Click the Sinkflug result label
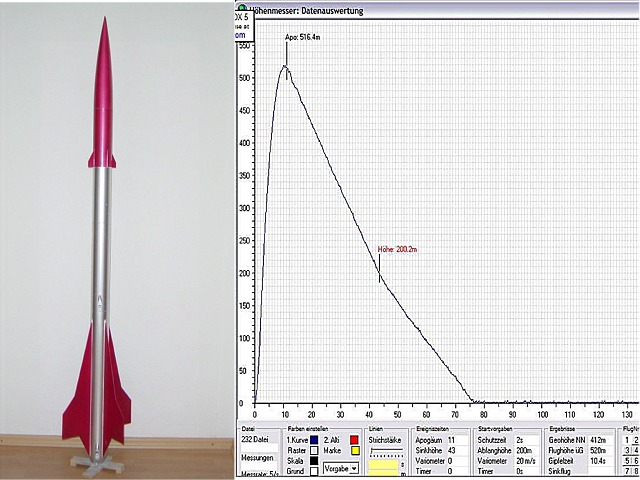 coord(559,471)
